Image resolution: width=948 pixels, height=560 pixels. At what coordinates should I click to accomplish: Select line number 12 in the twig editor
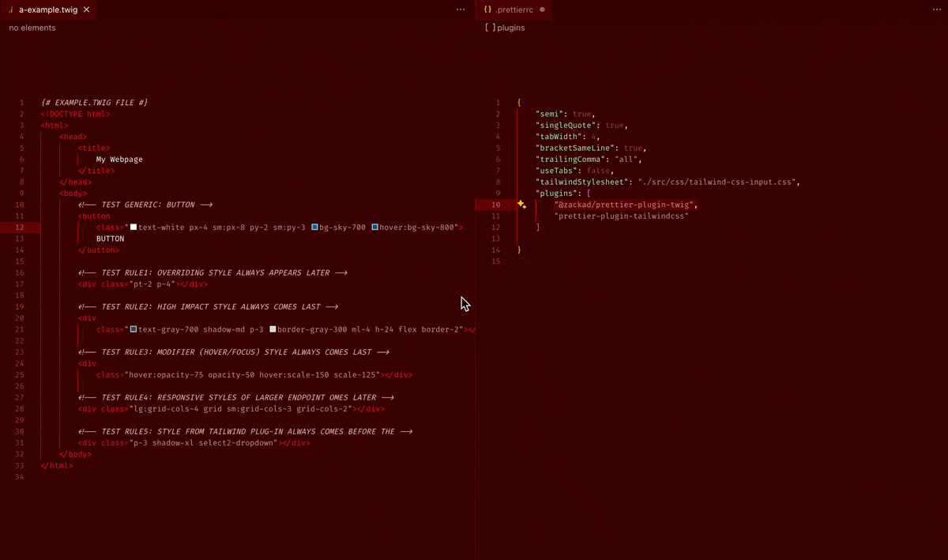pos(21,227)
